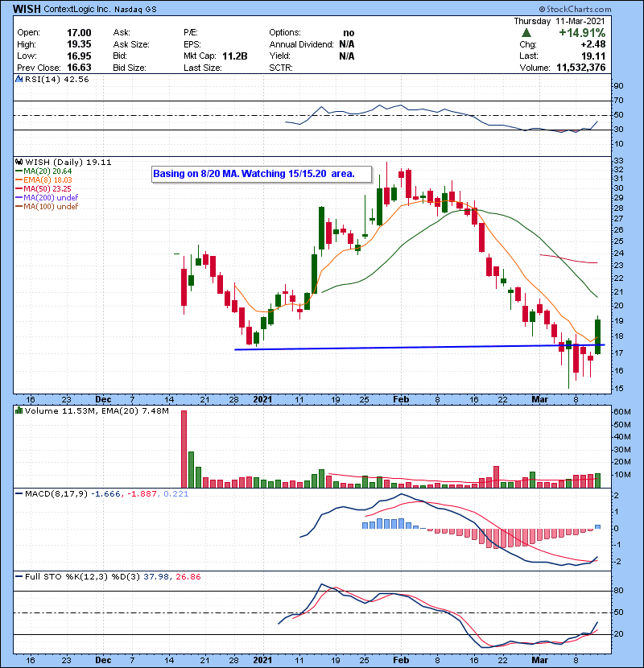Click the date Thursday 11-Mar-2021
The image size is (644, 668).
click(x=559, y=21)
